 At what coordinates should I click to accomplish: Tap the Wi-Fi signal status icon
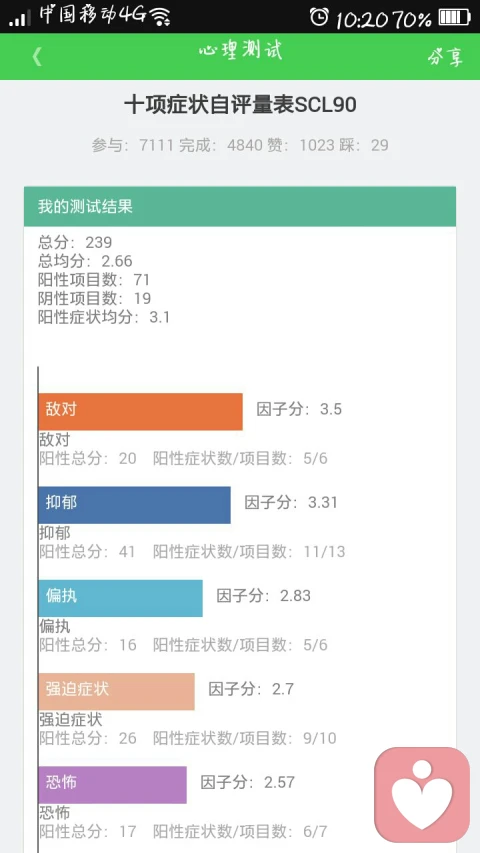pos(160,17)
